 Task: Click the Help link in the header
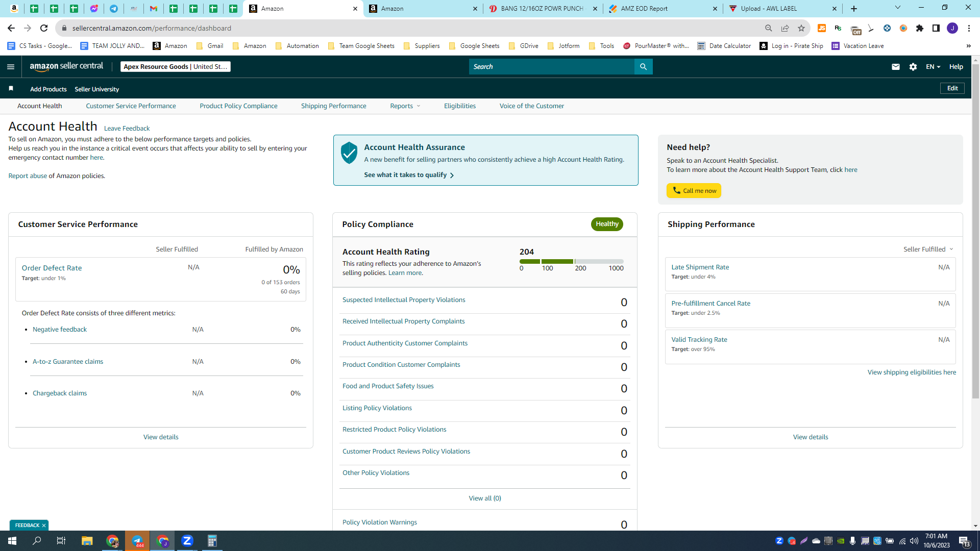[x=956, y=67]
